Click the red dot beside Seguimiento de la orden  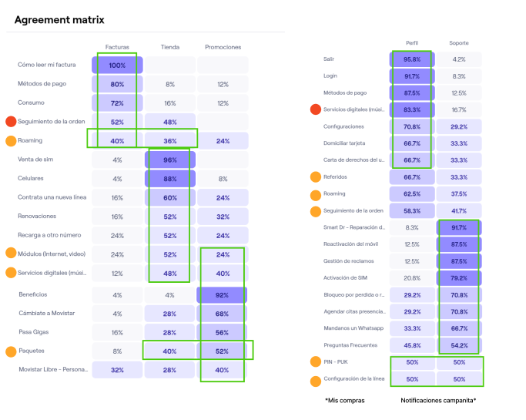coord(11,122)
